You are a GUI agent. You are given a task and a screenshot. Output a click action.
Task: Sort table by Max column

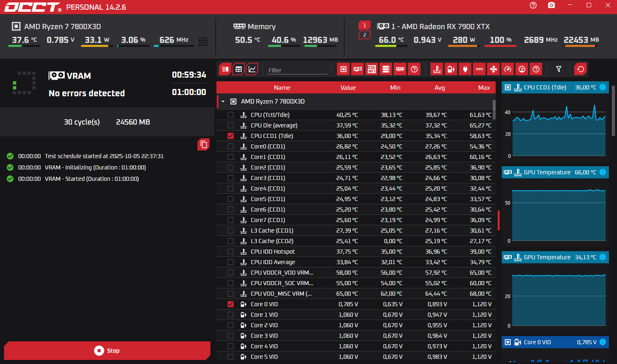[x=484, y=88]
